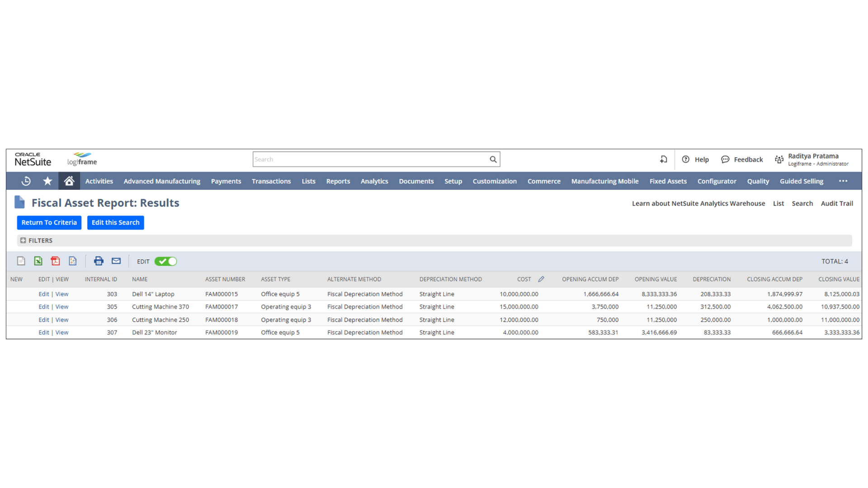Edit the COST column with the pencil icon
This screenshot has width=868, height=488.
(x=541, y=279)
